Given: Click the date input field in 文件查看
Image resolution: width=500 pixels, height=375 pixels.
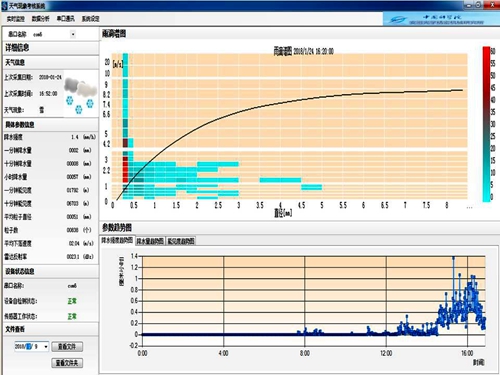Looking at the screenshot, I should (29, 347).
